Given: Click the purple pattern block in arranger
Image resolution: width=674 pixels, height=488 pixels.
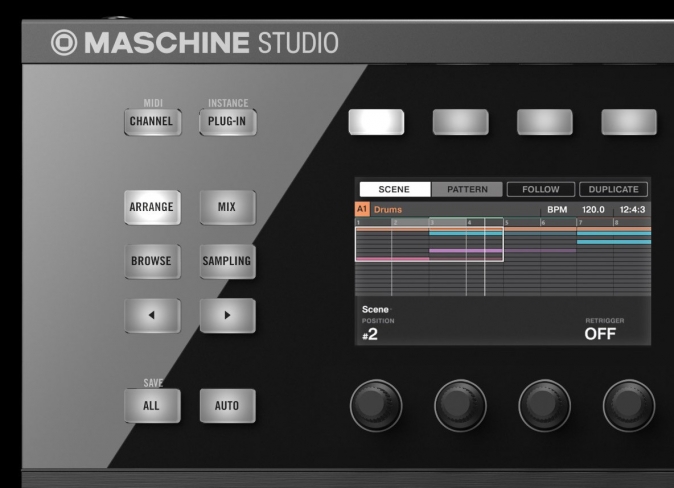Looking at the screenshot, I should tap(466, 250).
